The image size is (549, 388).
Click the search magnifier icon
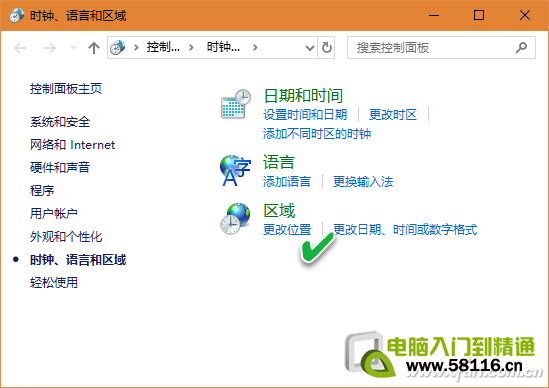pos(521,48)
